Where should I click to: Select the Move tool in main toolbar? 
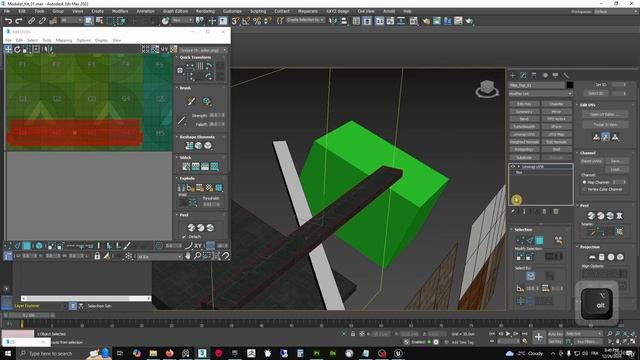212,21
